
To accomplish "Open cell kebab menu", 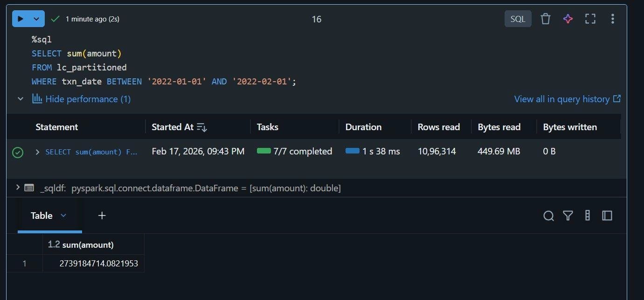I will 612,19.
